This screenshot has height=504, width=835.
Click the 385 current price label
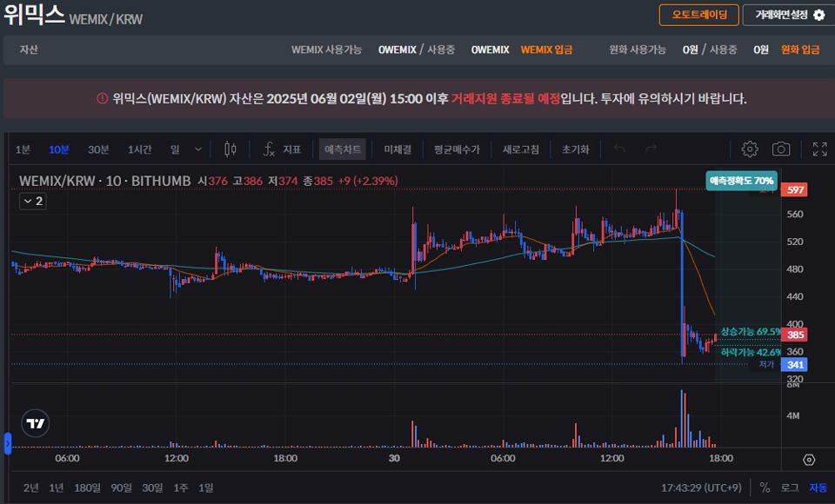click(x=794, y=335)
